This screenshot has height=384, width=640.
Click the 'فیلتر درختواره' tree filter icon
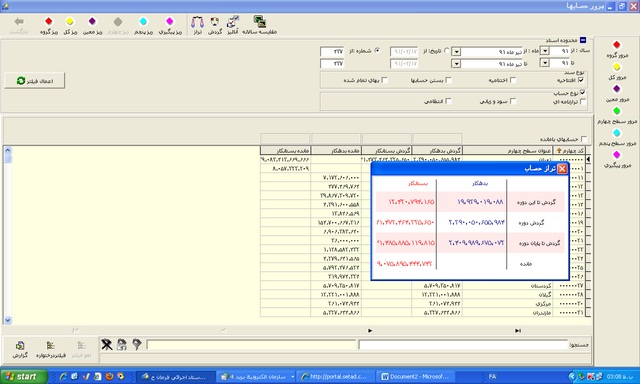[x=51, y=346]
